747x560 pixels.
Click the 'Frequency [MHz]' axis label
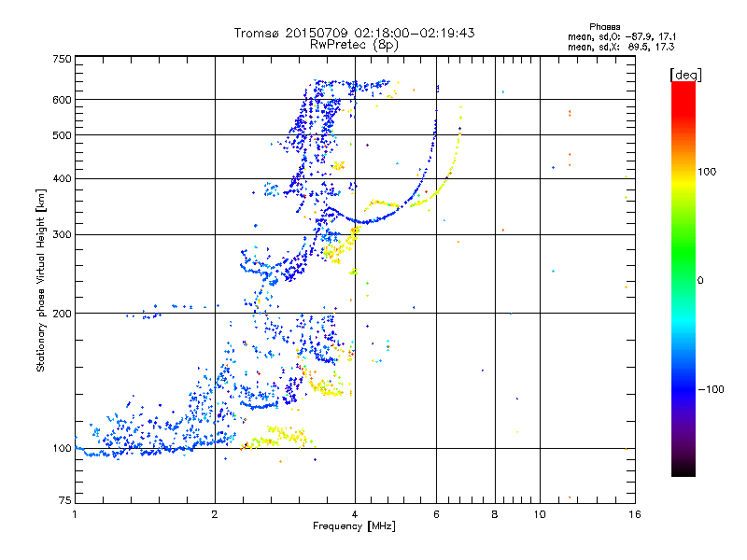click(x=354, y=526)
